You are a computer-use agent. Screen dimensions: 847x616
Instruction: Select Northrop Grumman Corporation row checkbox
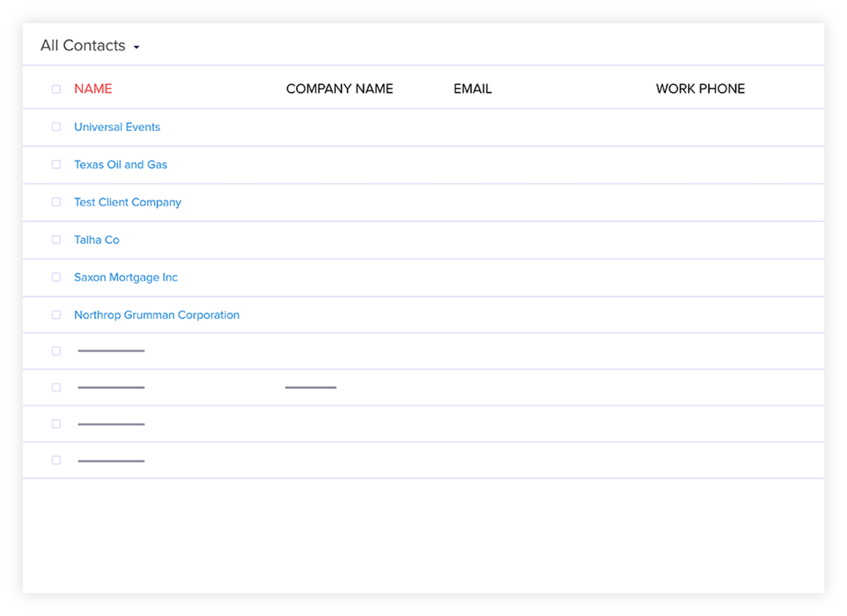pos(56,315)
